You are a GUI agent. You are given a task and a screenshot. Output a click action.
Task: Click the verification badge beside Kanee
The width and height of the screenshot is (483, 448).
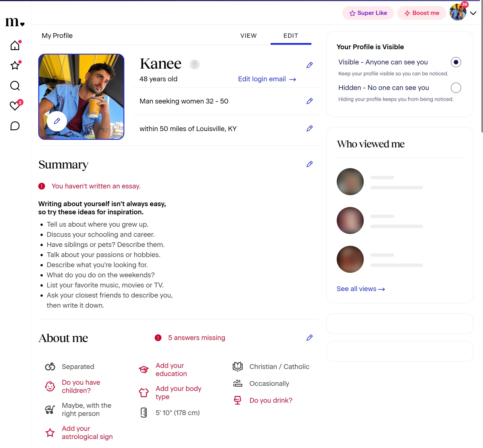pos(194,64)
